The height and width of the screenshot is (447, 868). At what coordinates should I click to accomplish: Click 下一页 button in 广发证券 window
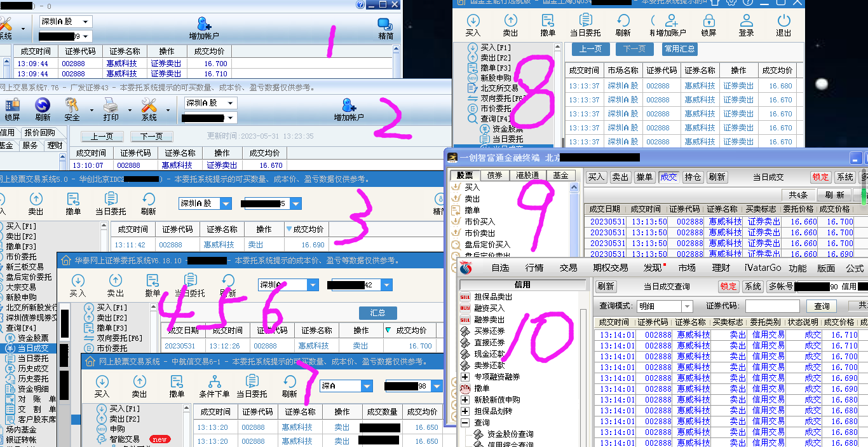tap(151, 137)
